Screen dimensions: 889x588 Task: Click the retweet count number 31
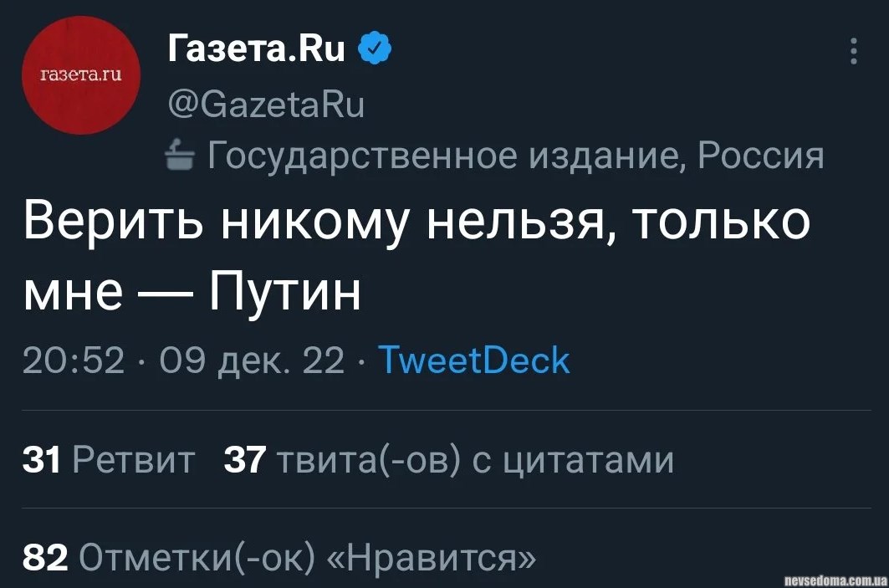coord(42,460)
